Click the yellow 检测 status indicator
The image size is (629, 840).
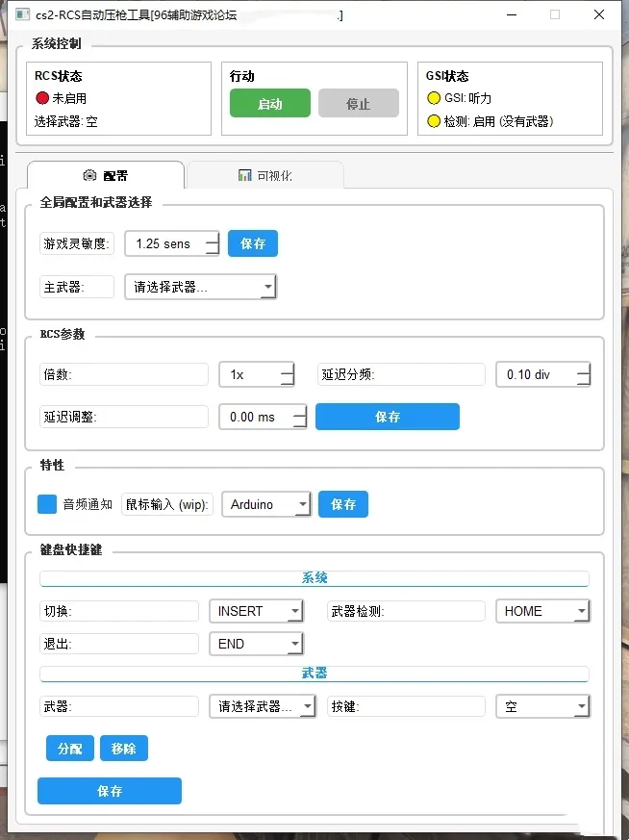[x=434, y=121]
